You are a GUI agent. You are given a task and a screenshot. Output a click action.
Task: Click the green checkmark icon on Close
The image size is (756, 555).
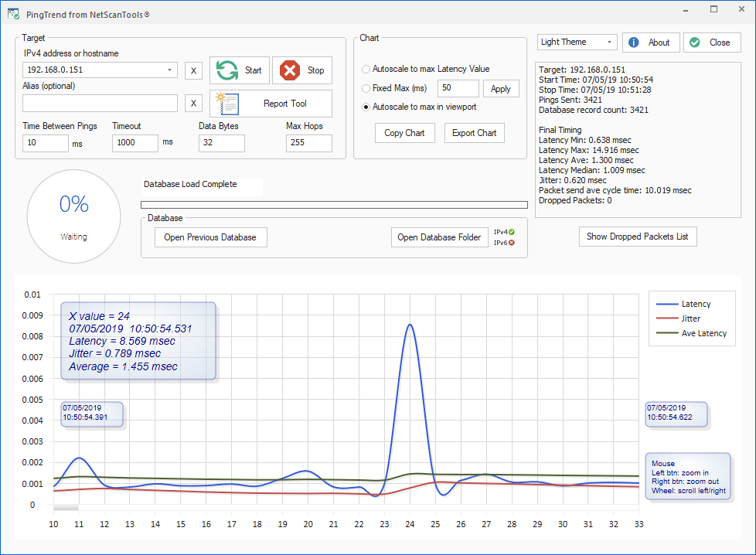click(695, 43)
